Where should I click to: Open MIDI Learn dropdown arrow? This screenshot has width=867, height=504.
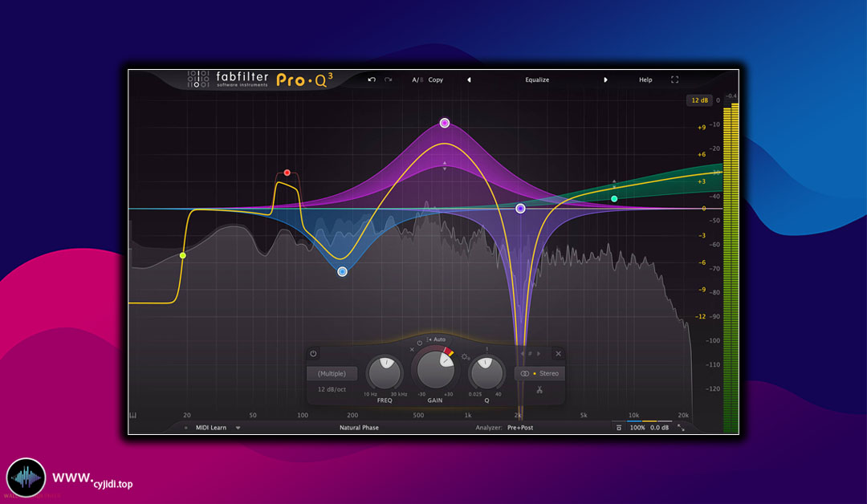[x=238, y=428]
